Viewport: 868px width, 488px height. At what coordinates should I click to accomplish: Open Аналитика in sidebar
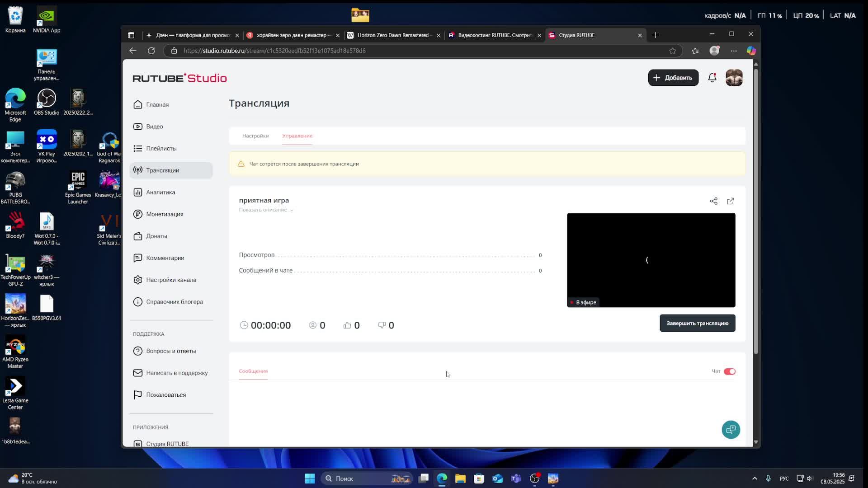point(160,192)
